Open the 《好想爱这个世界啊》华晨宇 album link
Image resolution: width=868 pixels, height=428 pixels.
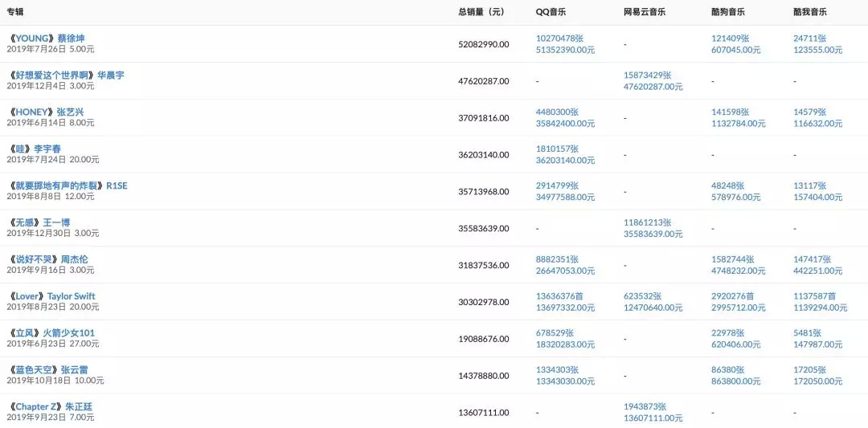click(x=65, y=75)
